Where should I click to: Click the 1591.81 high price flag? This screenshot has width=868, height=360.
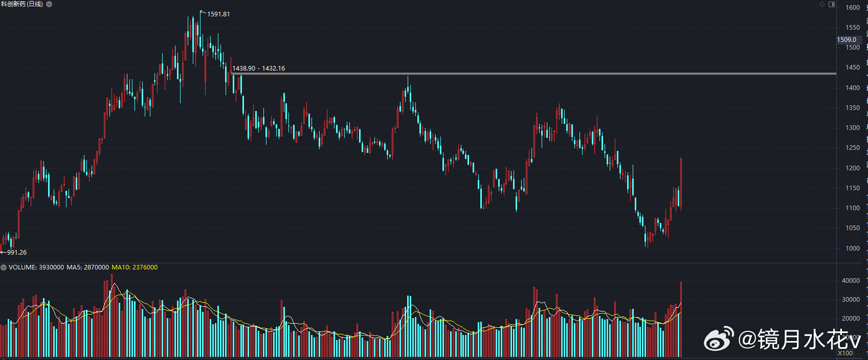tap(218, 14)
